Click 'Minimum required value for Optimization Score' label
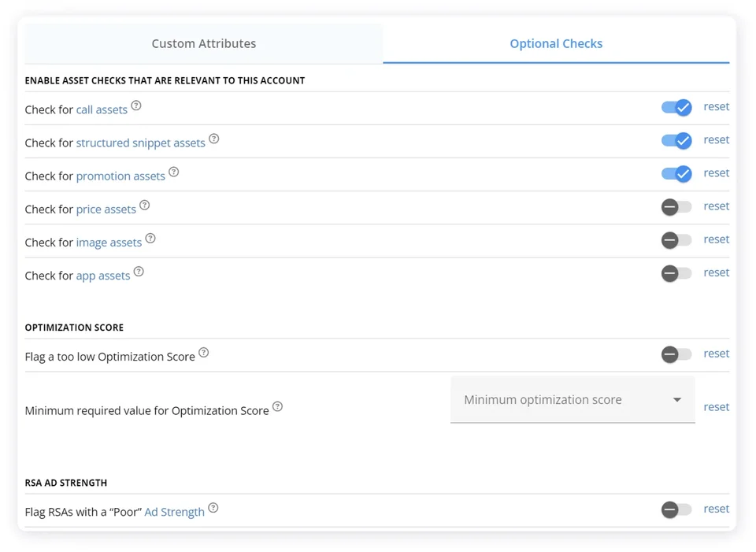Screen dimensions: 756x552 [147, 411]
